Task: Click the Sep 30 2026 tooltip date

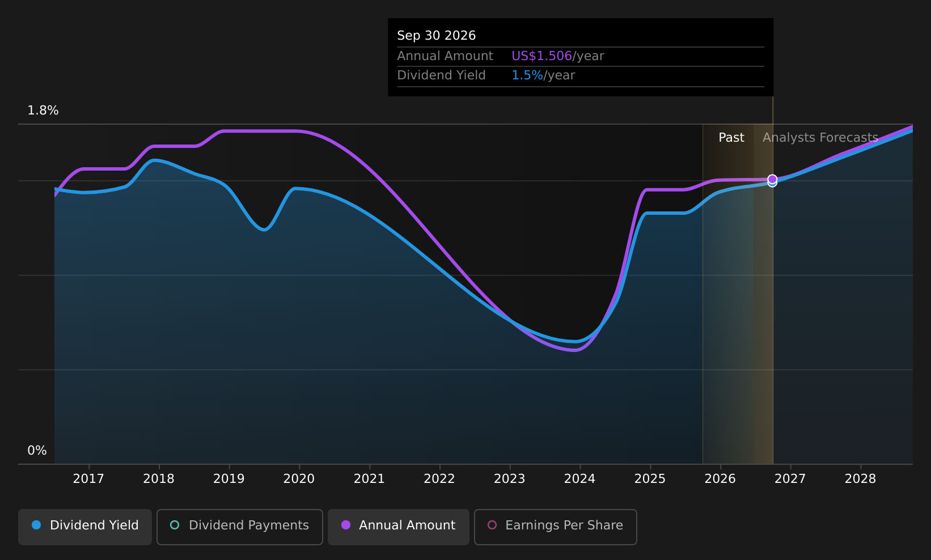Action: pyautogui.click(x=437, y=36)
